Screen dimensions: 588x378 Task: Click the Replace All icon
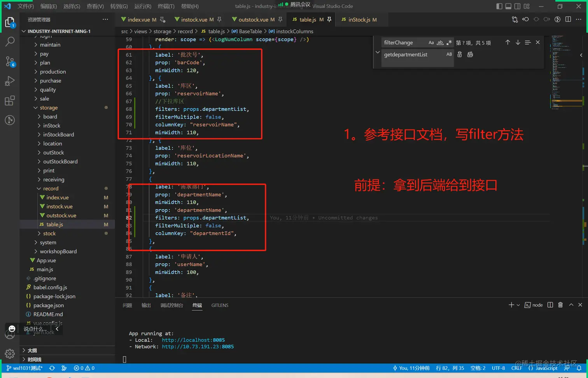[x=470, y=54]
